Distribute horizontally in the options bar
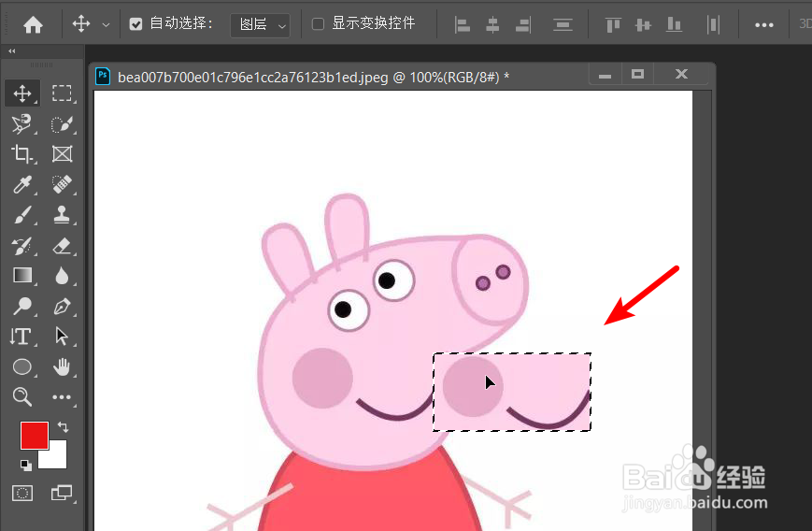The height and width of the screenshot is (531, 812). 713,24
